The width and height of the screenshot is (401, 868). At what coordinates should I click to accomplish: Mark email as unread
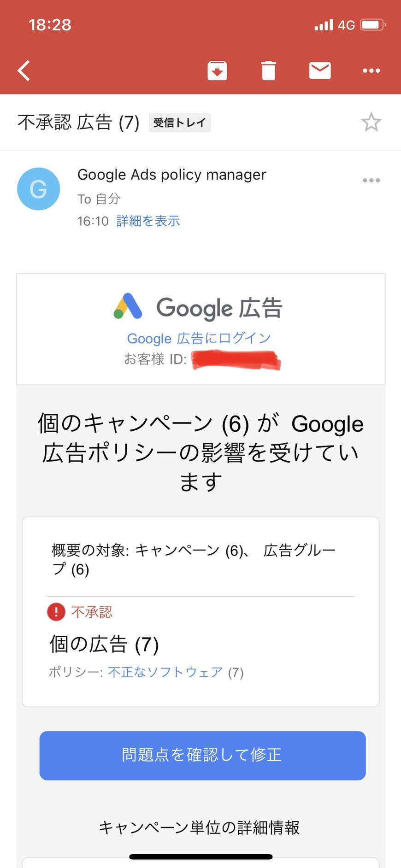(320, 70)
